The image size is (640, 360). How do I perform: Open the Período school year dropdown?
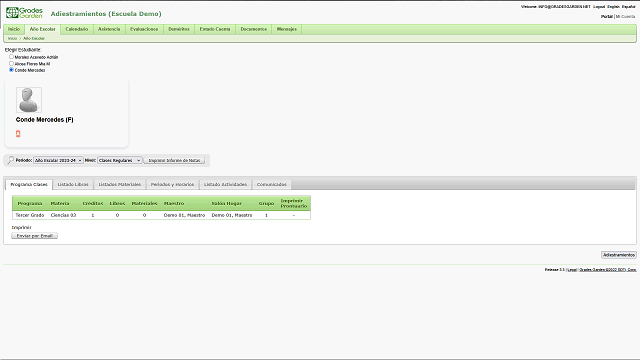click(58, 160)
